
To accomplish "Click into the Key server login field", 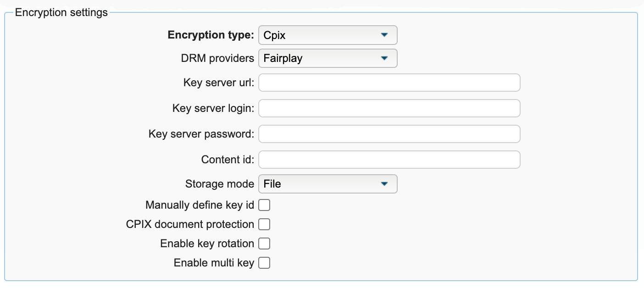I will [x=389, y=109].
